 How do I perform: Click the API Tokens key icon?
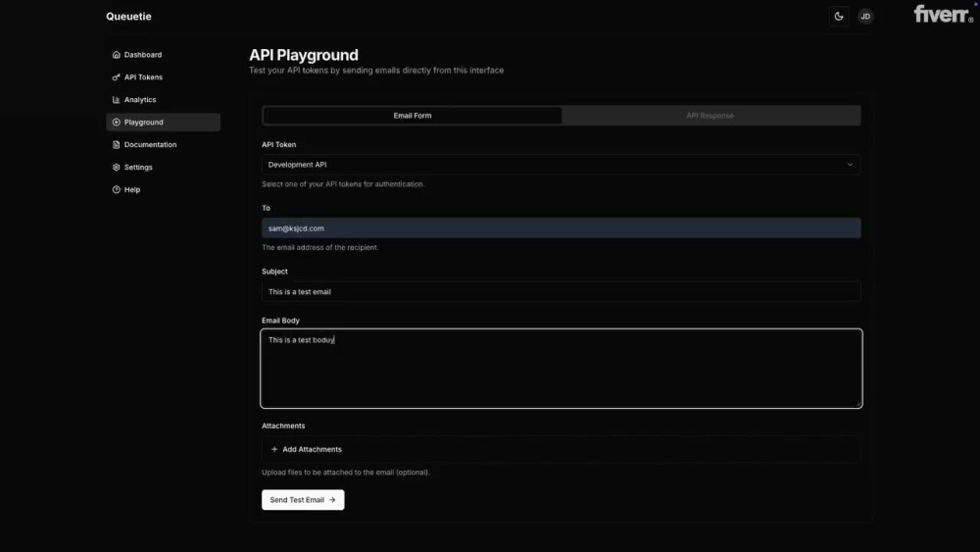[x=117, y=77]
